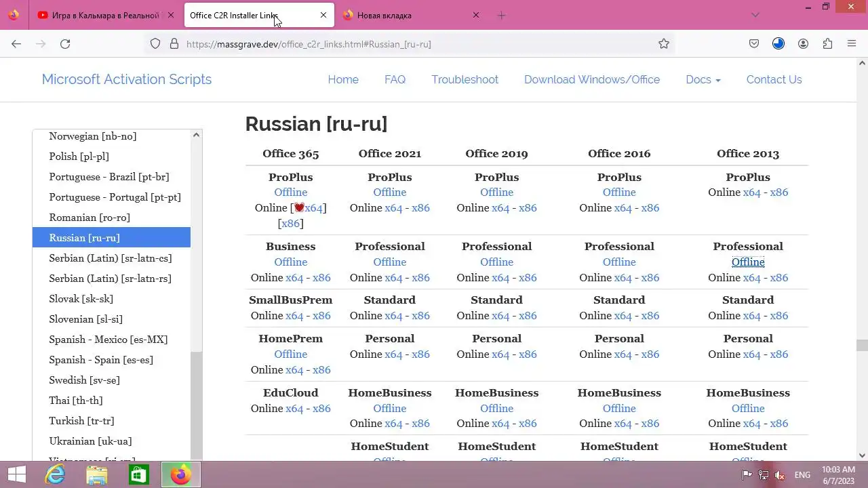Click Office 2021 ProPlus Offline link
Image resolution: width=868 pixels, height=488 pixels.
[390, 192]
